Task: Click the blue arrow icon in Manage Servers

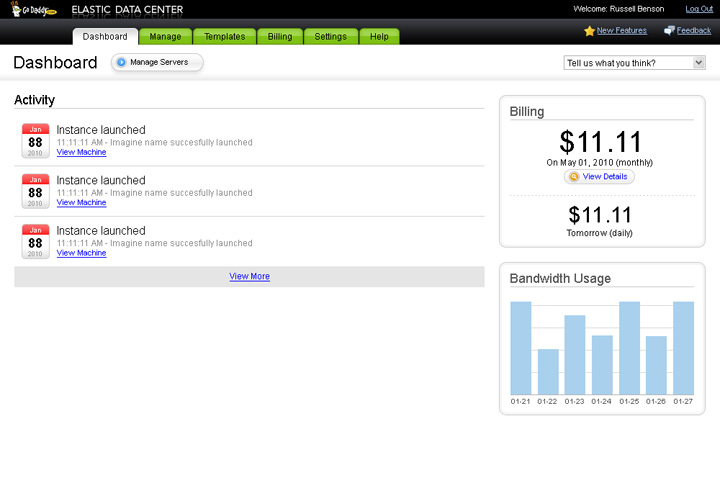Action: click(x=121, y=62)
